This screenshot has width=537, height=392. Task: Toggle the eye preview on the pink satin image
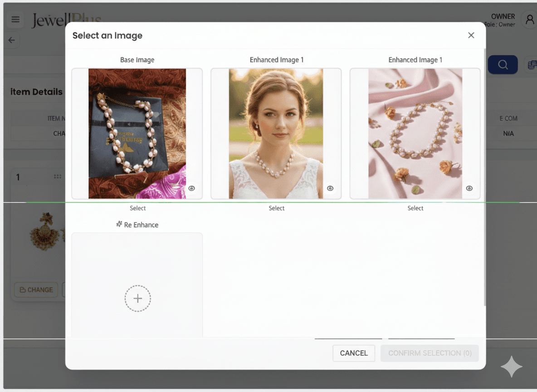pyautogui.click(x=469, y=188)
